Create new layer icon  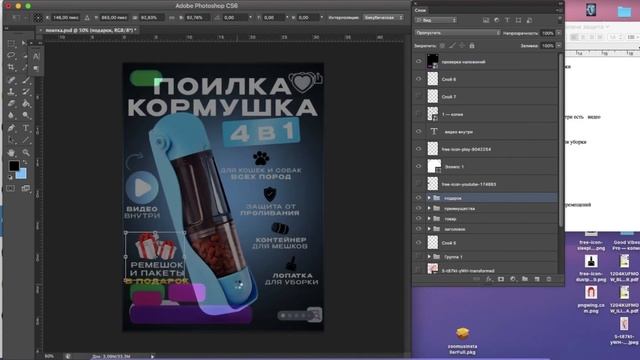pos(537,279)
